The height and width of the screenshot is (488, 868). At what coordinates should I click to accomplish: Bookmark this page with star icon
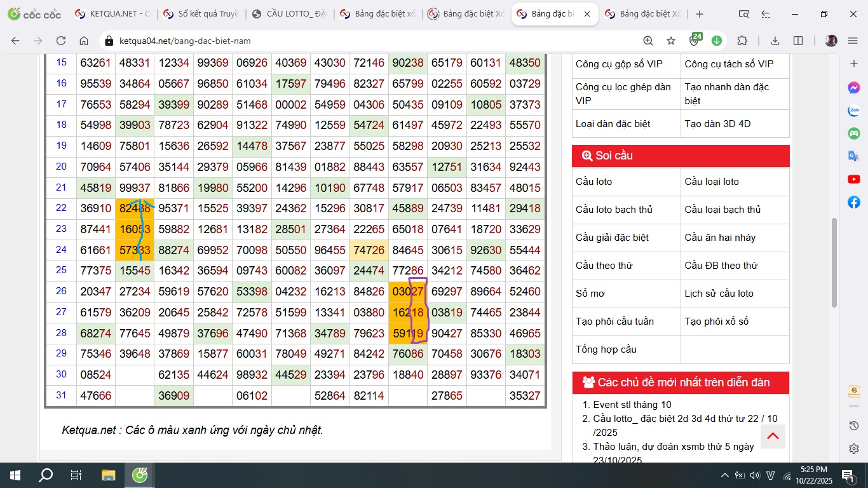tap(671, 41)
